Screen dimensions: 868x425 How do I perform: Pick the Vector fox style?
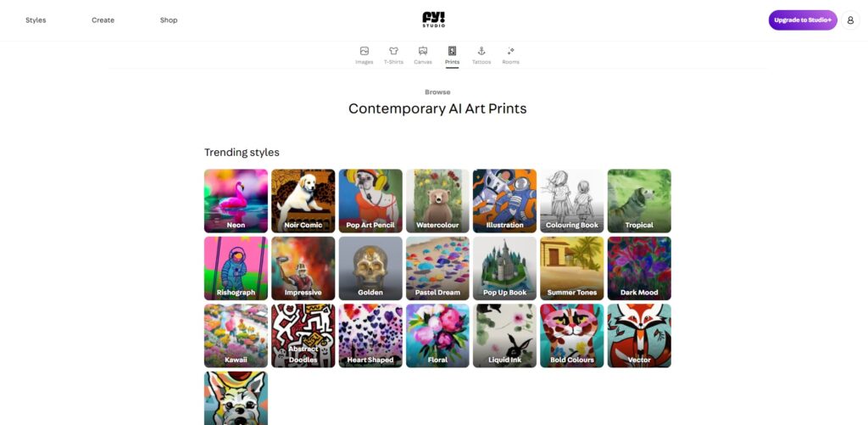click(639, 336)
